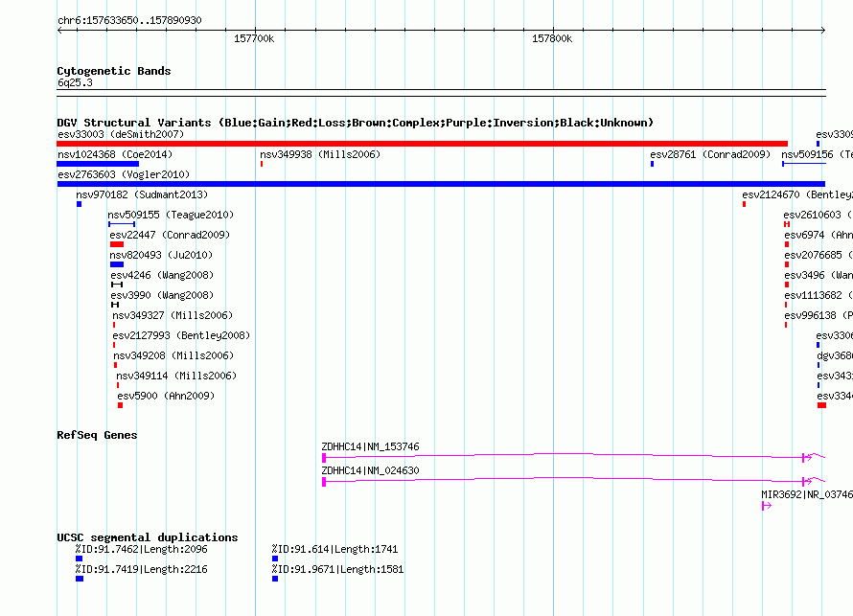The image size is (853, 616).
Task: Select the UCSC segmental duplications track title
Action: [148, 537]
